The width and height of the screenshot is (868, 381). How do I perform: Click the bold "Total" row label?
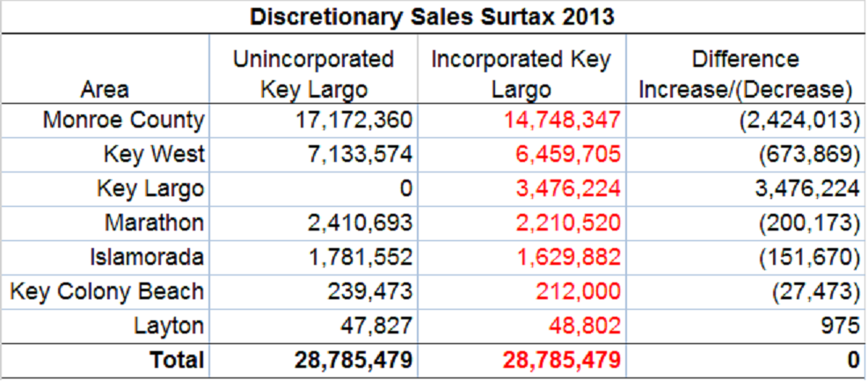(x=178, y=360)
